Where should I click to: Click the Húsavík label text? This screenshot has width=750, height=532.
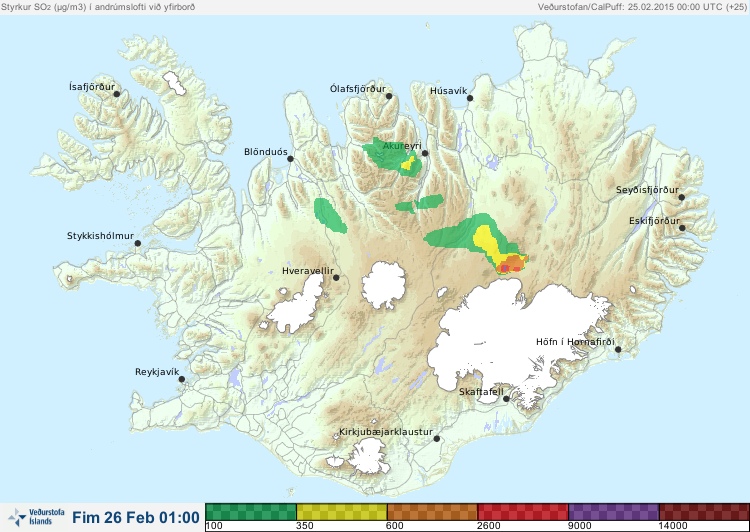tap(449, 91)
